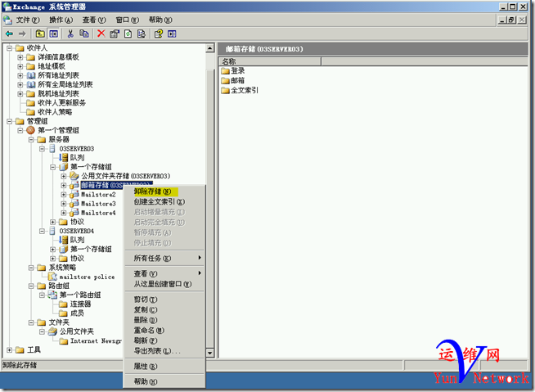Choose 从这里创建窗口 in context menu
The width and height of the screenshot is (535, 392).
coord(164,284)
